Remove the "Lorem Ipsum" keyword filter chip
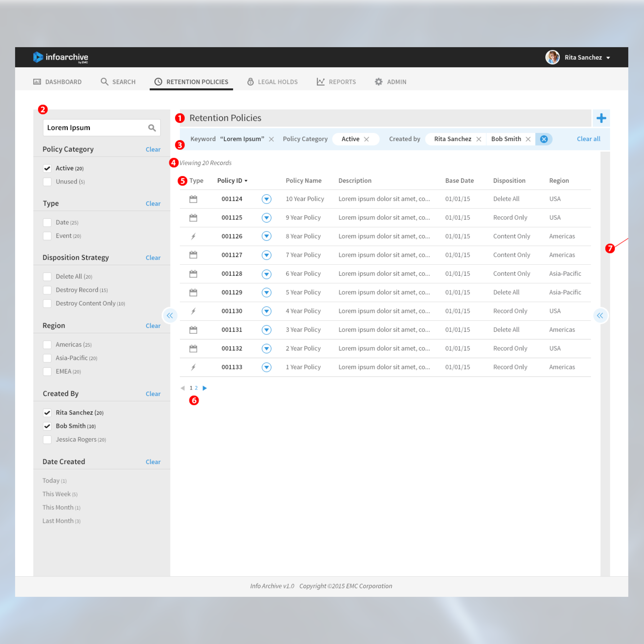Viewport: 644px width, 644px height. pyautogui.click(x=271, y=139)
